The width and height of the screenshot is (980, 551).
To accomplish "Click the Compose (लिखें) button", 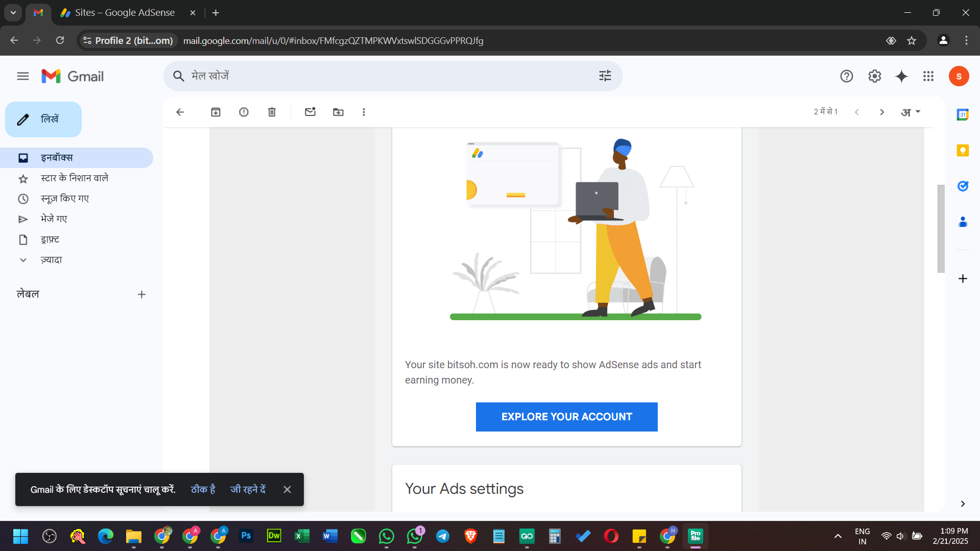I will tap(43, 119).
